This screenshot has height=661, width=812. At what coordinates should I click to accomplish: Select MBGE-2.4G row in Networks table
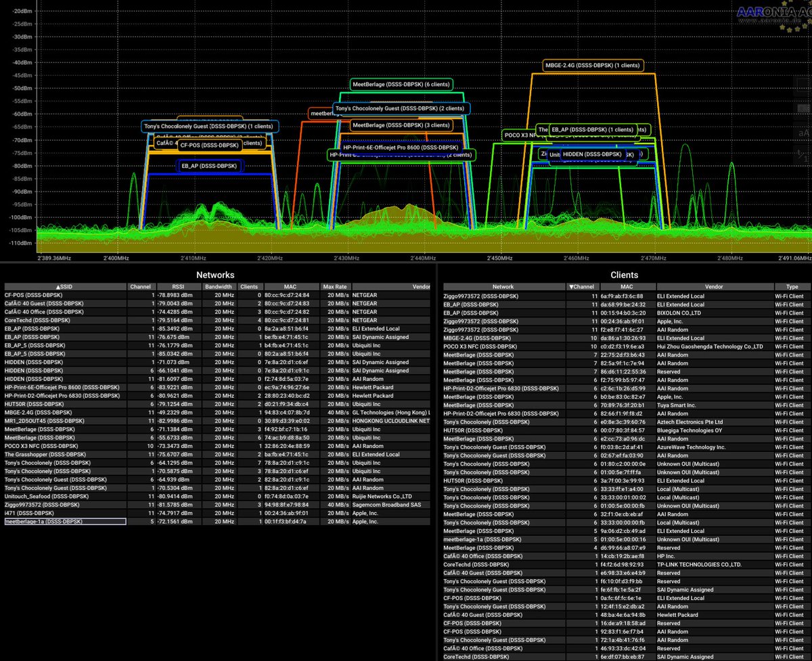pyautogui.click(x=217, y=412)
